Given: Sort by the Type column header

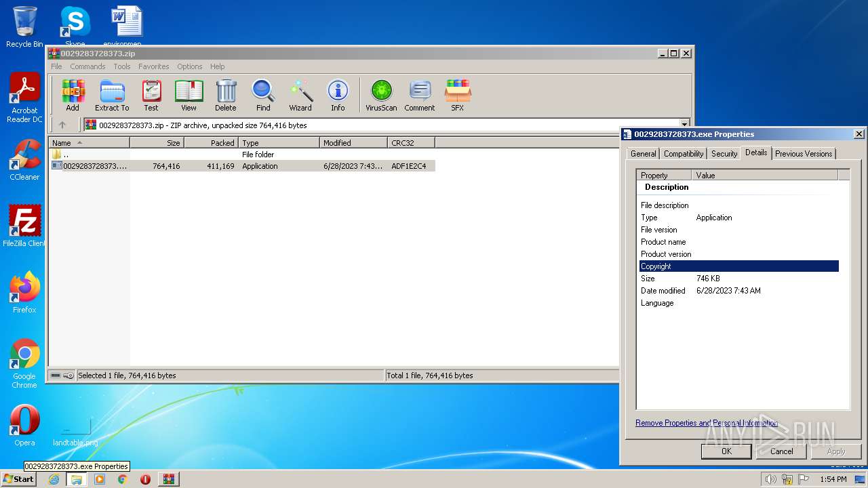Looking at the screenshot, I should point(279,142).
